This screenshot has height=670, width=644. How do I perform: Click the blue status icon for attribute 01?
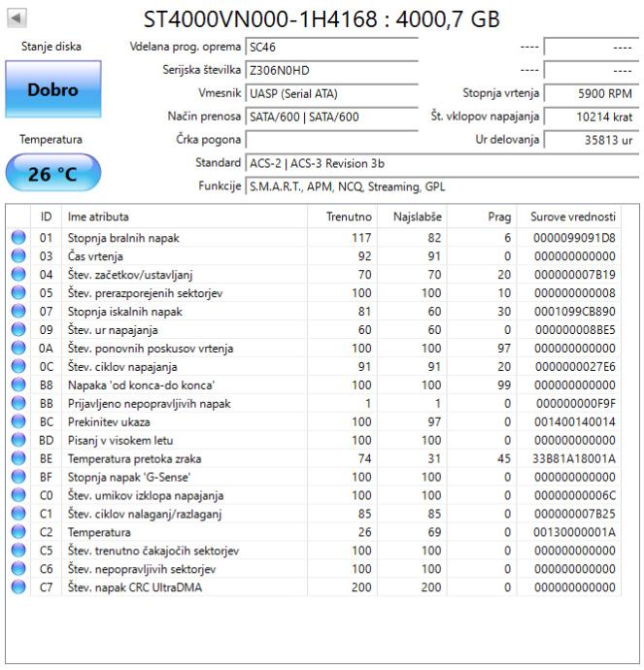19,238
